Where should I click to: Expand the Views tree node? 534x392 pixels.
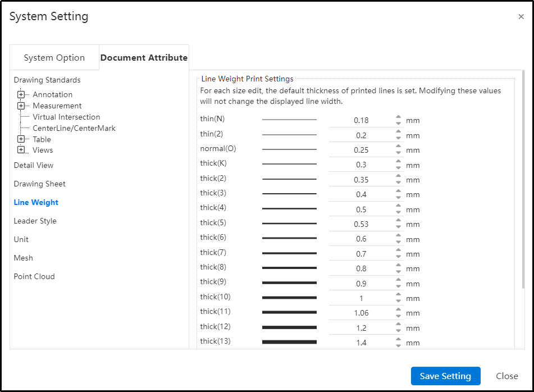coord(21,150)
